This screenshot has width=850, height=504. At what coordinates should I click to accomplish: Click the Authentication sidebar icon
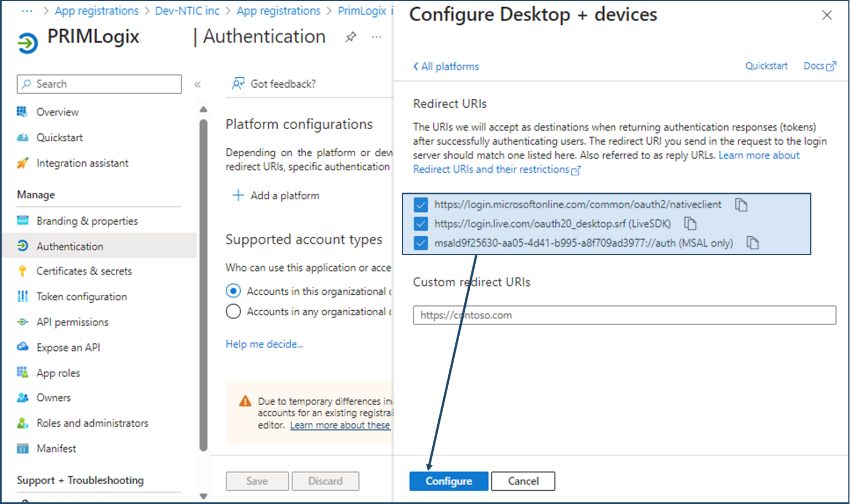click(x=22, y=246)
